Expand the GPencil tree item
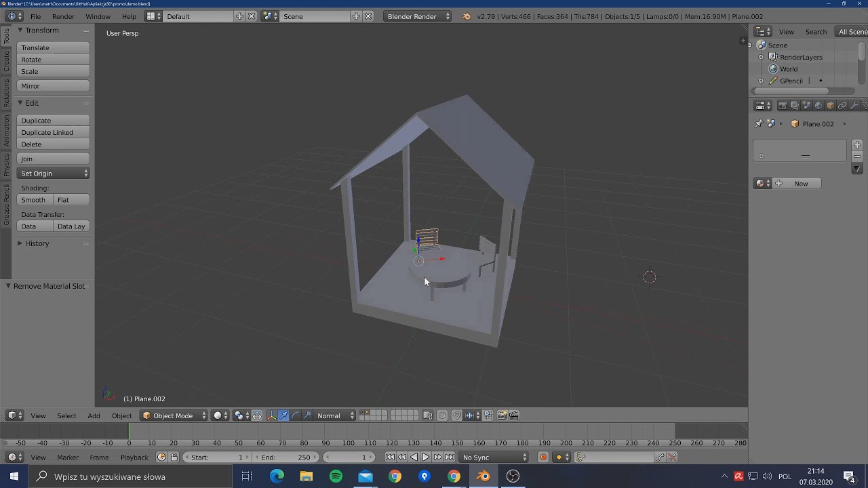This screenshot has width=868, height=488. (x=761, y=81)
